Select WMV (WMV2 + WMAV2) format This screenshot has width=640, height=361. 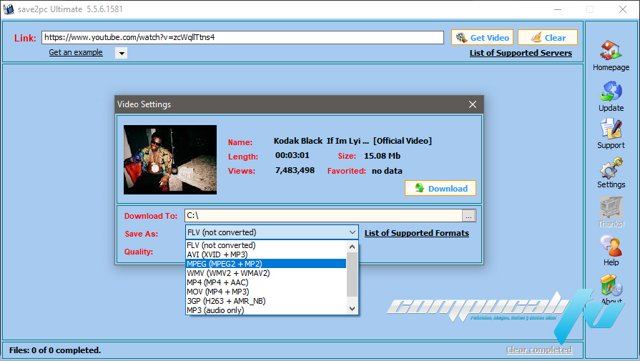[266, 273]
